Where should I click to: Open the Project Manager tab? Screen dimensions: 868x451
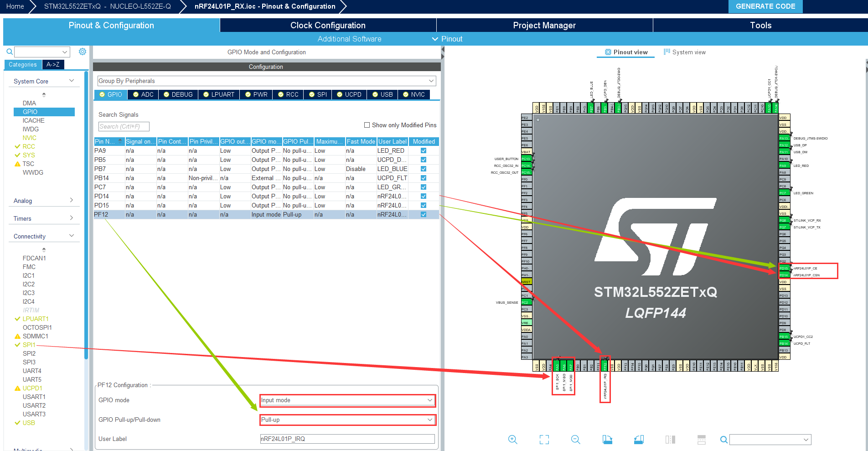coord(544,25)
